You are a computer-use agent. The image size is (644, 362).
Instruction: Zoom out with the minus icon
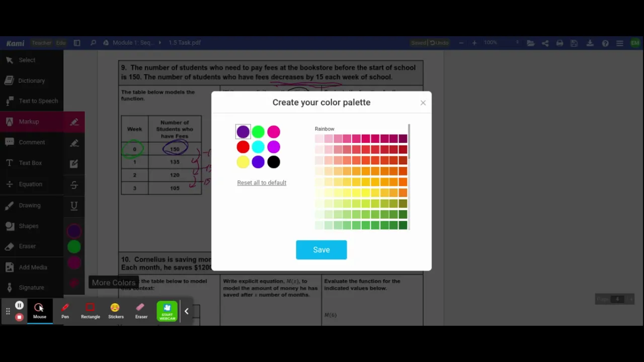click(x=461, y=43)
